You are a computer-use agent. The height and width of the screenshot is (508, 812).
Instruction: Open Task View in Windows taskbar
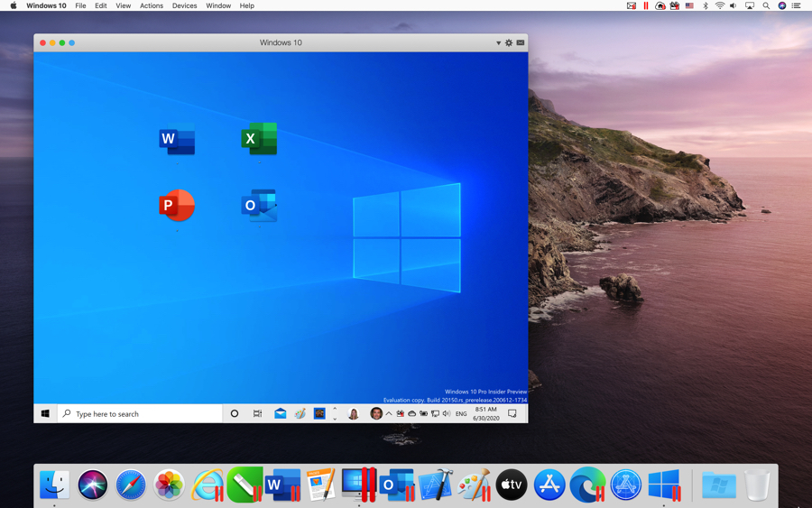tap(258, 414)
